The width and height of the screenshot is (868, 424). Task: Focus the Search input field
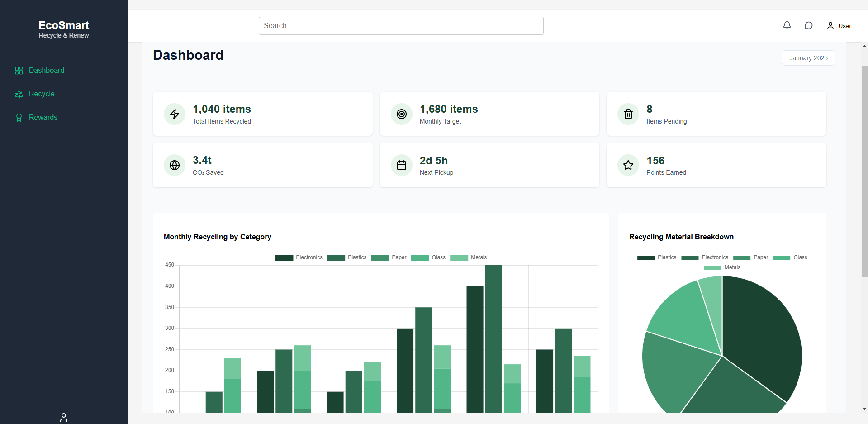[x=401, y=26]
